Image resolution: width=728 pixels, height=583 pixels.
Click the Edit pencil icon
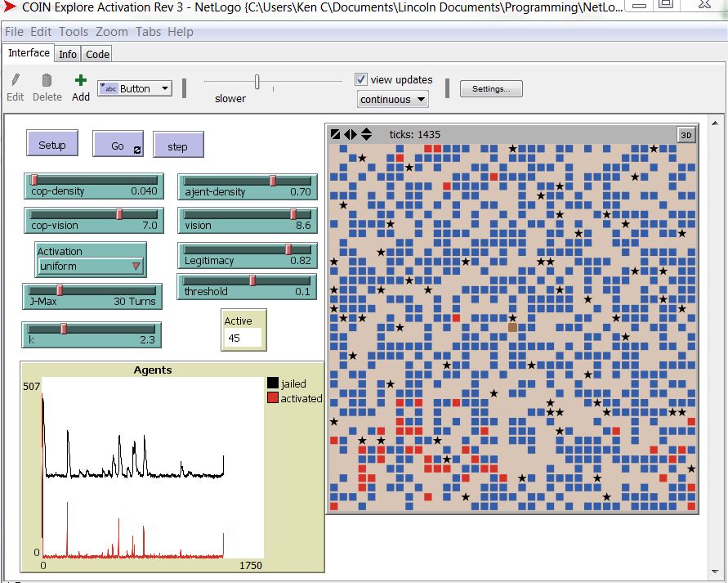point(15,80)
